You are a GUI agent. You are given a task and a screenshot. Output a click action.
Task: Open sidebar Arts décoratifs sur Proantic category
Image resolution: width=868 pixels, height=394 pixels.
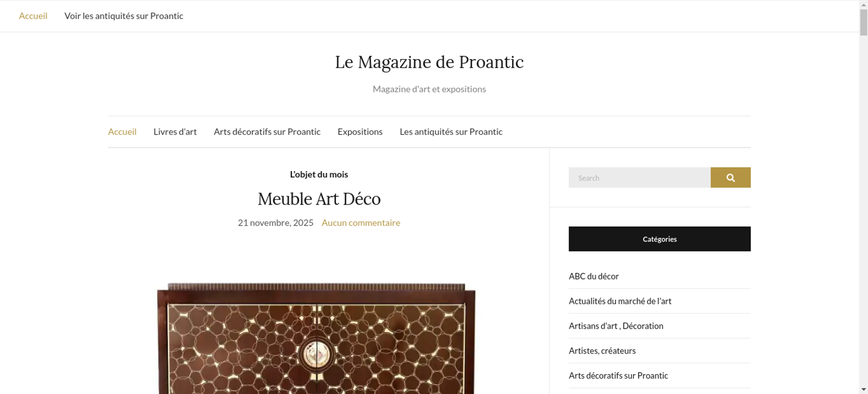[x=618, y=376]
